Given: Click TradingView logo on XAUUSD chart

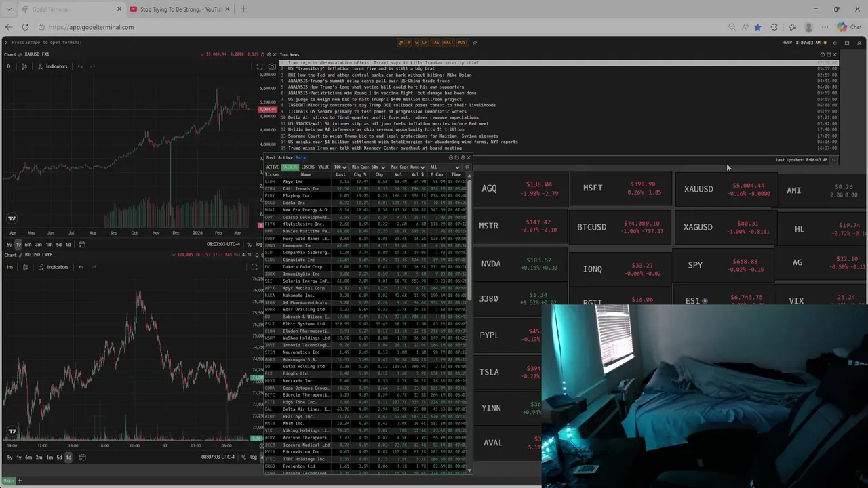Looking at the screenshot, I should pyautogui.click(x=12, y=218).
